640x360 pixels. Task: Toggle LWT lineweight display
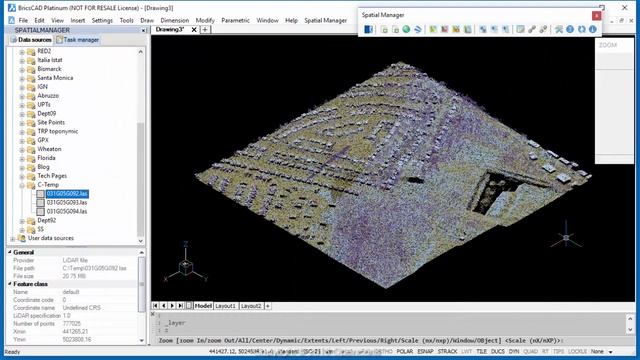[x=467, y=351]
